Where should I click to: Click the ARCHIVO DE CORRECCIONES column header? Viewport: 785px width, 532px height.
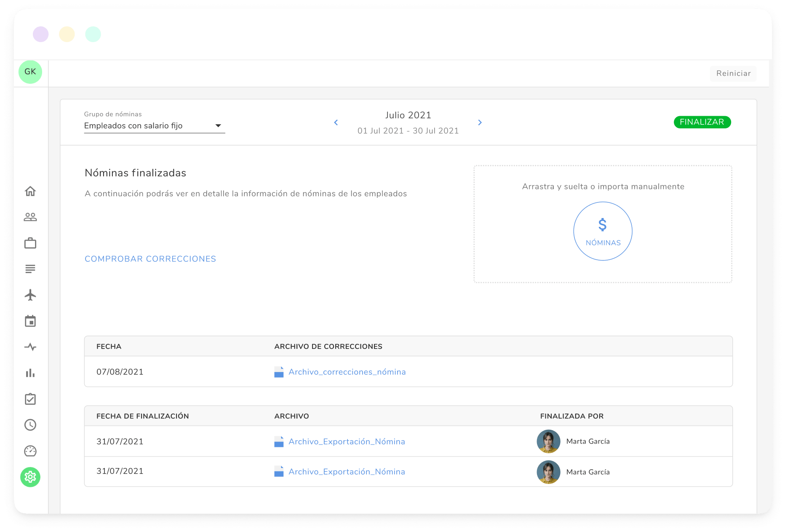328,346
